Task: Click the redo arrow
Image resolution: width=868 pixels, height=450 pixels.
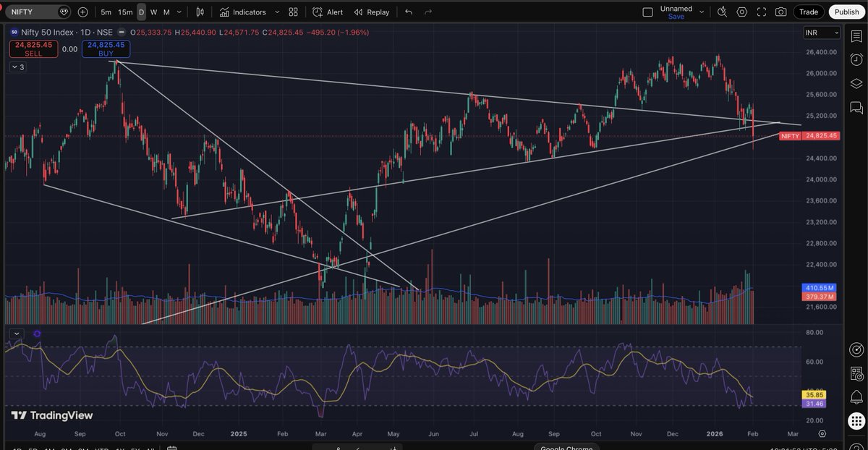Action: click(428, 12)
